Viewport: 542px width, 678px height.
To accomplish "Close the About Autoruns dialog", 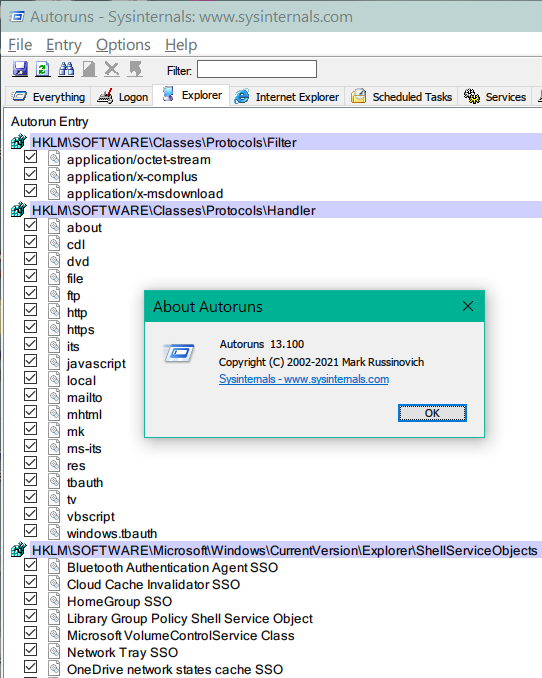I will tap(468, 306).
